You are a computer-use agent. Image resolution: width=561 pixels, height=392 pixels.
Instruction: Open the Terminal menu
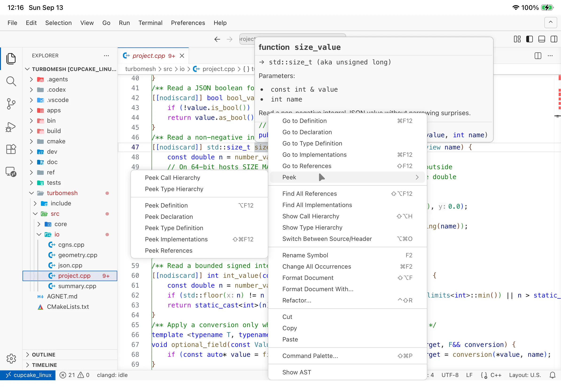150,23
